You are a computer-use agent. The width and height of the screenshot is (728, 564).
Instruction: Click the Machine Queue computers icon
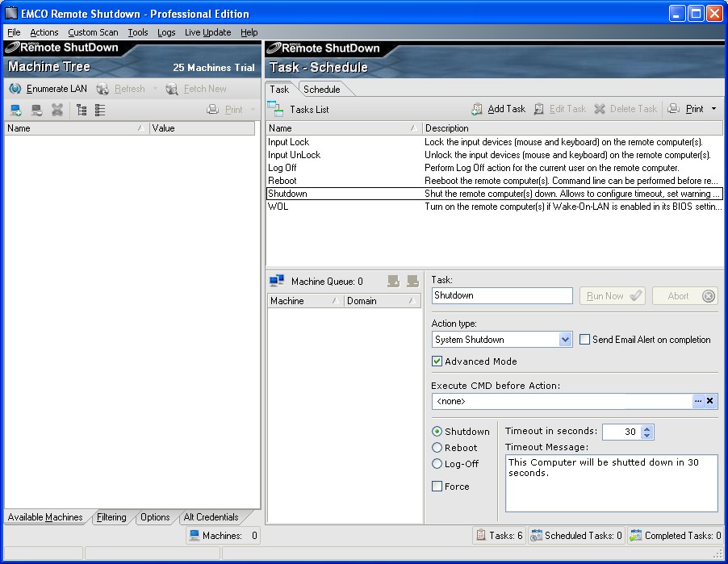pyautogui.click(x=277, y=280)
